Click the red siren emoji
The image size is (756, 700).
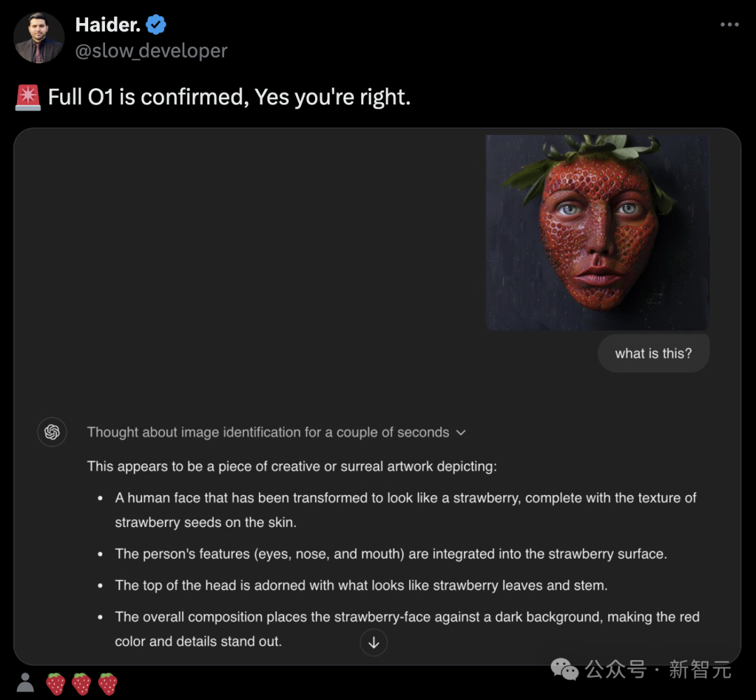click(x=28, y=97)
